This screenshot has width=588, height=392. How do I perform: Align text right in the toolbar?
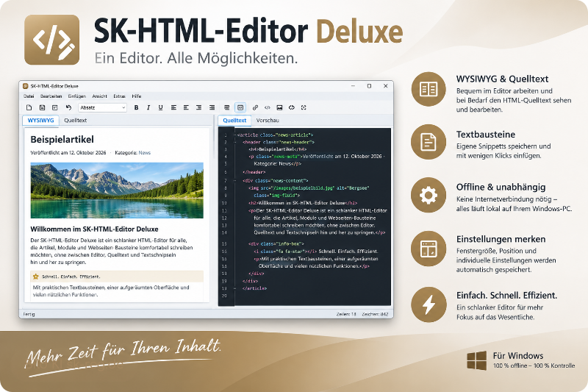click(198, 107)
